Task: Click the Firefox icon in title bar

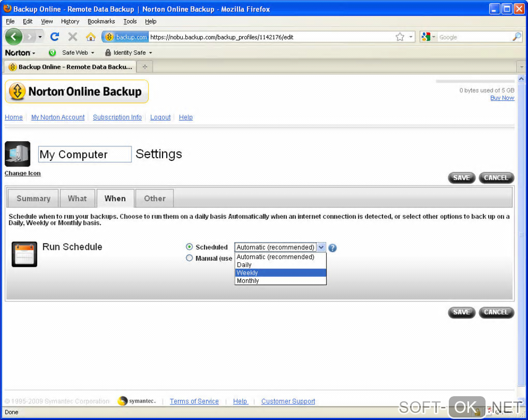Action: coord(7,8)
